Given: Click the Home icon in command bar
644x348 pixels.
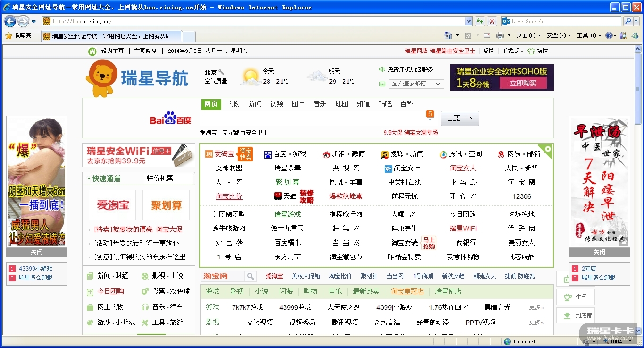Looking at the screenshot, I should 448,35.
